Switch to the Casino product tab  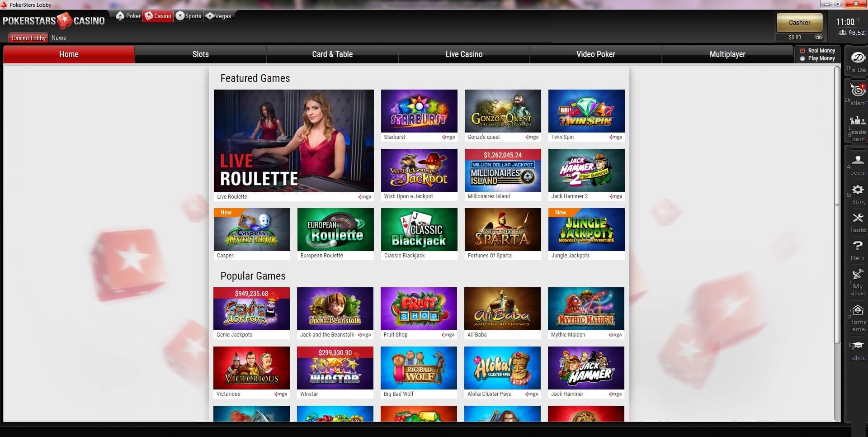[x=158, y=16]
